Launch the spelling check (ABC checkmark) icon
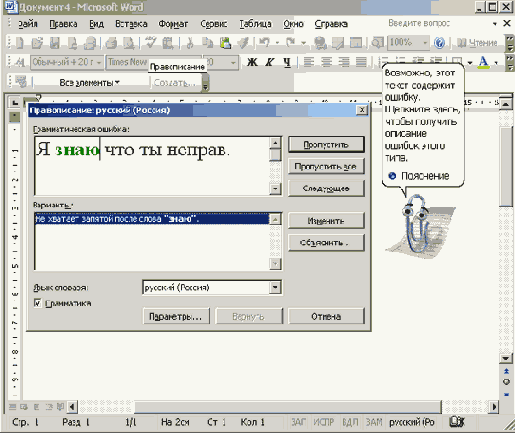This screenshot has width=515, height=433. [151, 42]
